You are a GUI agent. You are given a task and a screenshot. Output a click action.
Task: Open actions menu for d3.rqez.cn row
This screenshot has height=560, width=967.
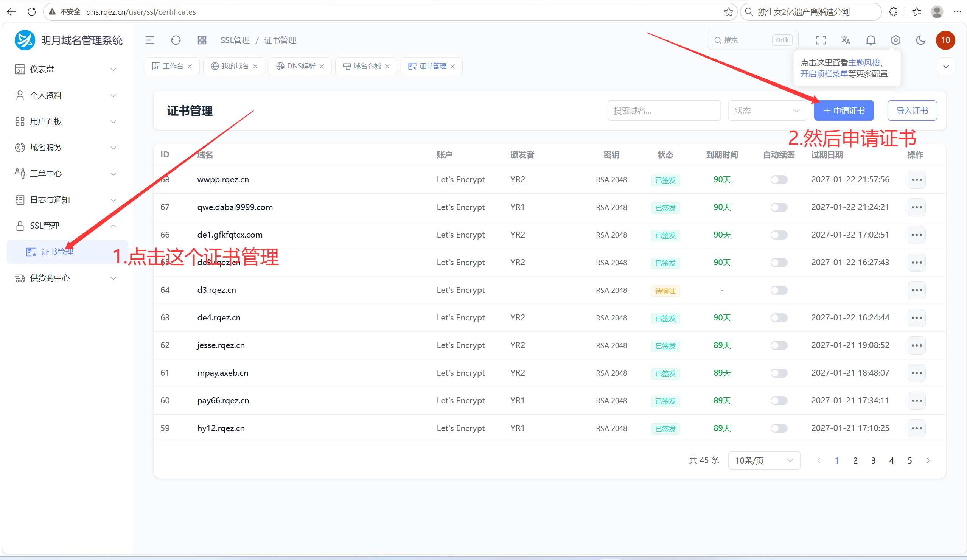pos(916,290)
